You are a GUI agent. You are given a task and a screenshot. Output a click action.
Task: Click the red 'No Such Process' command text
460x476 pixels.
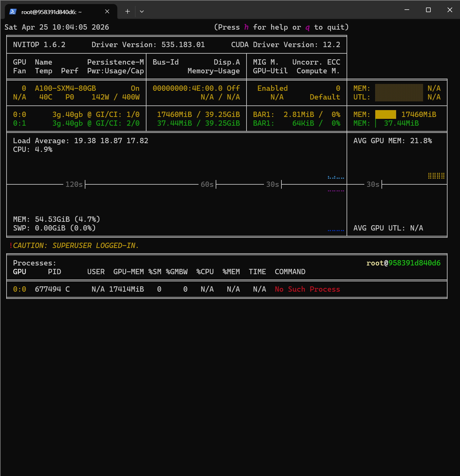(308, 289)
